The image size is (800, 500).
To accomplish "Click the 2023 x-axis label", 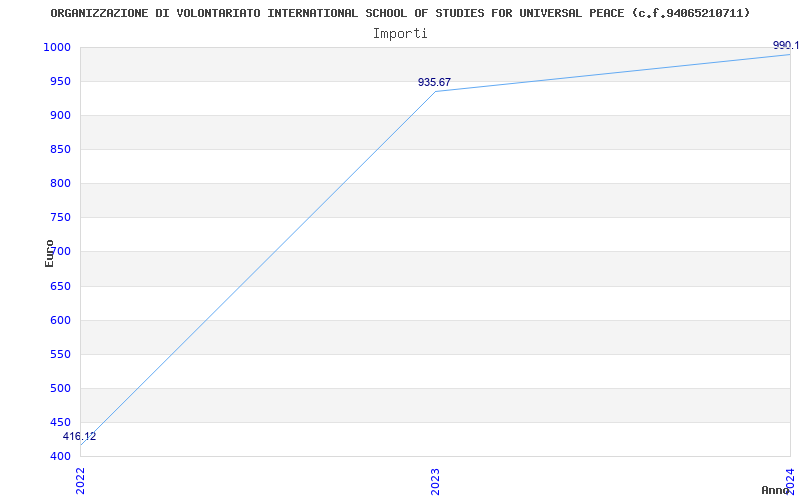I will [x=435, y=481].
